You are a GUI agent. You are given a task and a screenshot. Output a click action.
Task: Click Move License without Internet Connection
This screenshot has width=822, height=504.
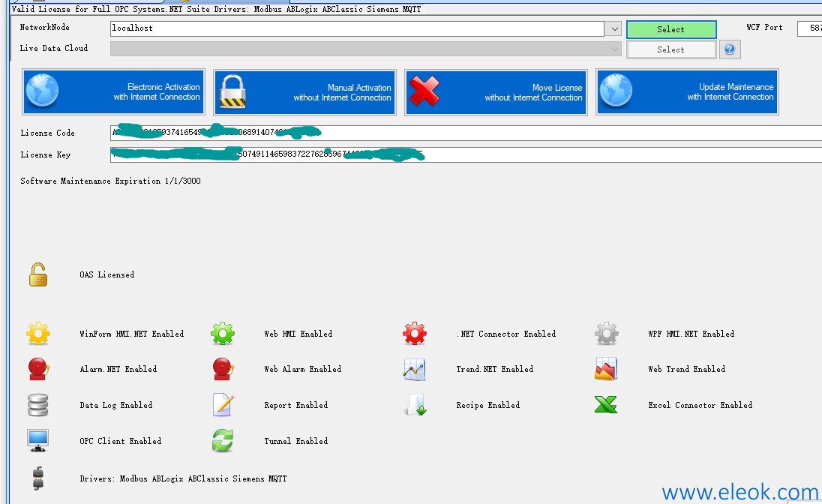coord(496,91)
